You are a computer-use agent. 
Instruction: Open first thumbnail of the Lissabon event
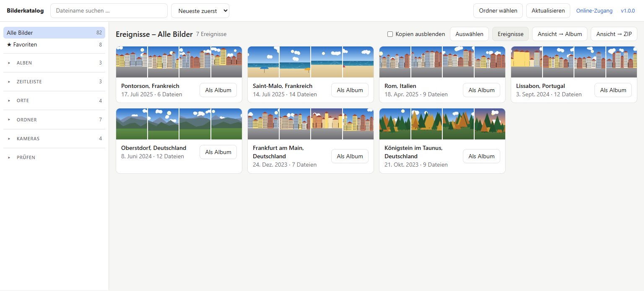527,62
